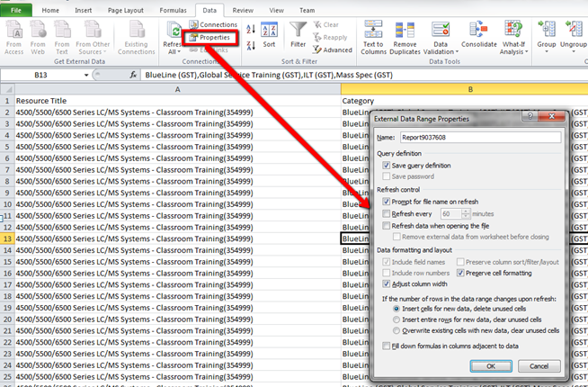Click the Name field with Report9037608
The height and width of the screenshot is (387, 588).
coord(480,138)
